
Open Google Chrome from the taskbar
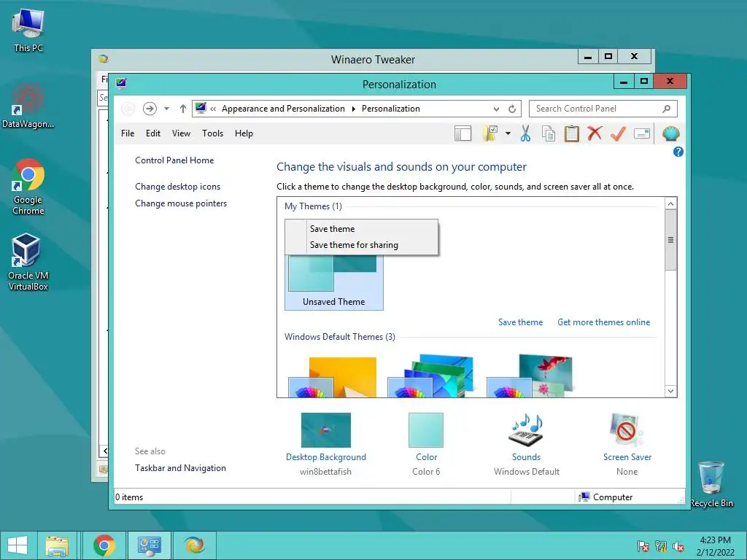[x=104, y=545]
